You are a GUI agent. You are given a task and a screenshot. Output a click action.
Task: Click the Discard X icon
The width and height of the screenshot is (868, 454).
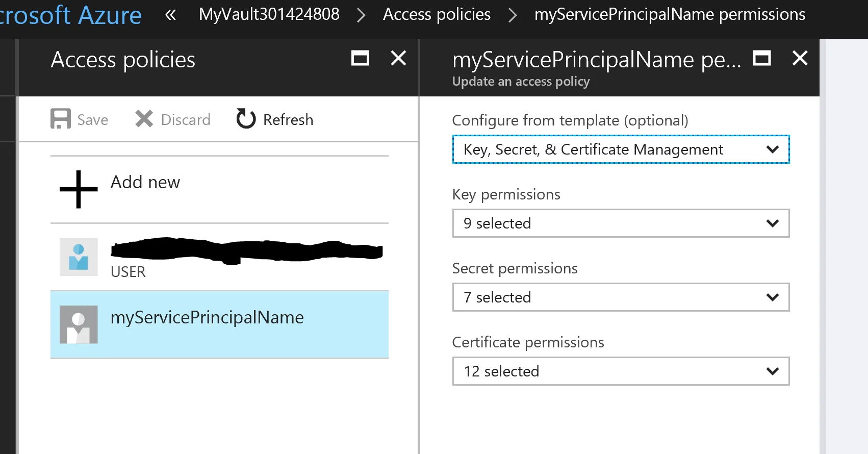144,119
